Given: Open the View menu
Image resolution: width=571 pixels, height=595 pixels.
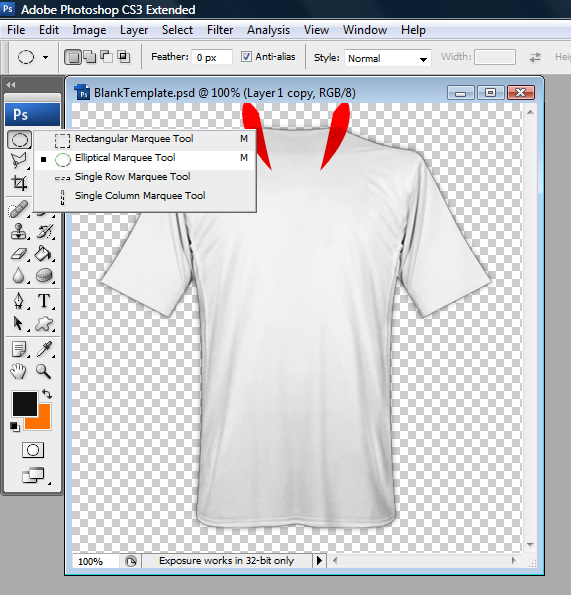Looking at the screenshot, I should pos(316,30).
